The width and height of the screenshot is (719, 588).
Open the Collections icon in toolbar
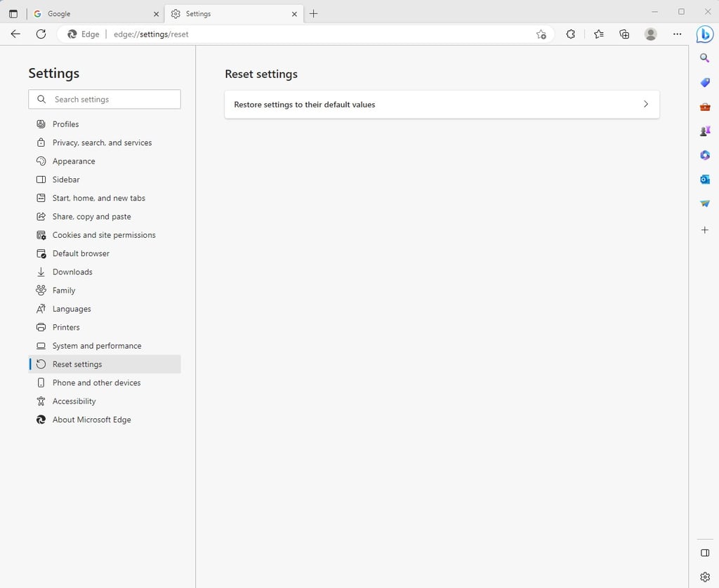[x=624, y=34]
